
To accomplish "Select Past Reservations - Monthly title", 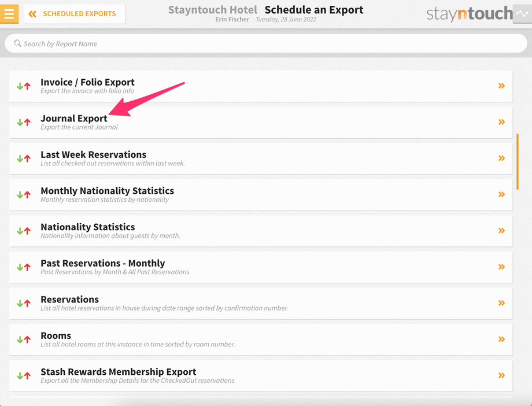I will 103,263.
